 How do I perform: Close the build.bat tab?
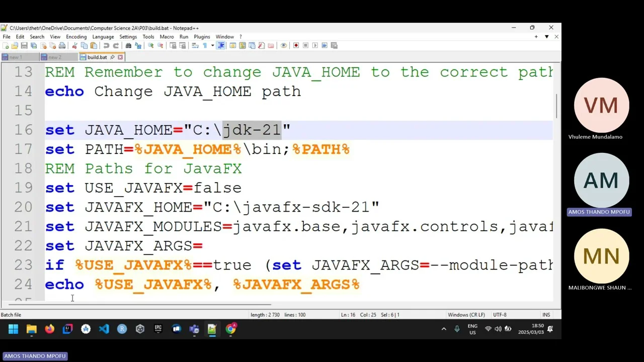click(120, 57)
